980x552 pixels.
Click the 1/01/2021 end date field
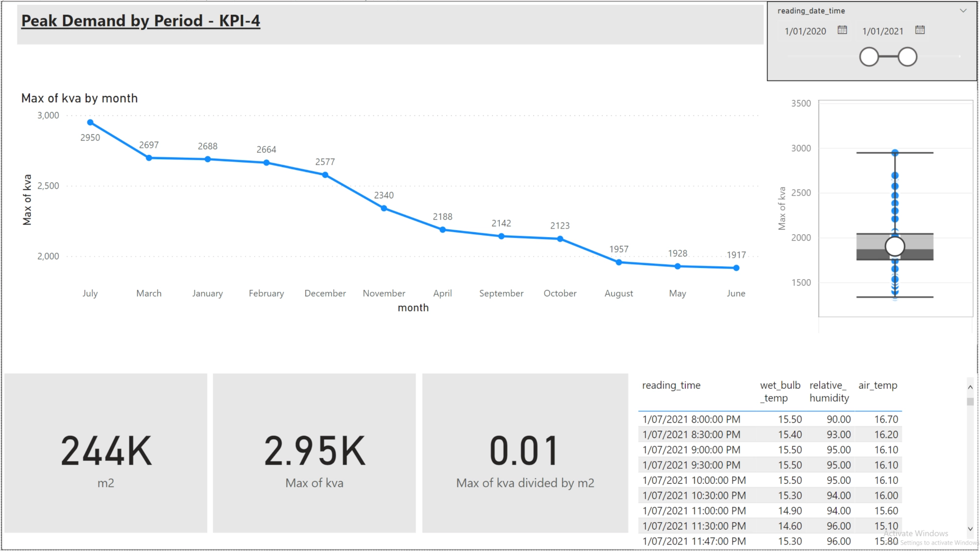[x=883, y=31]
